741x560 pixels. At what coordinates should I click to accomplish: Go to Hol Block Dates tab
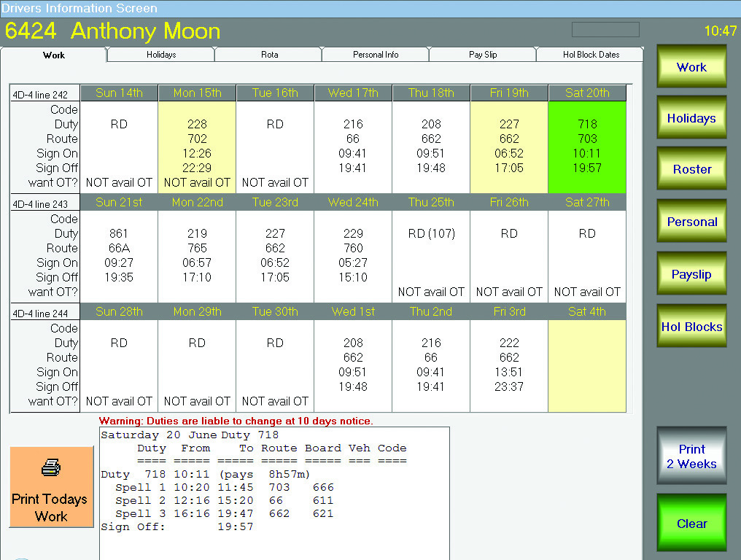click(589, 55)
